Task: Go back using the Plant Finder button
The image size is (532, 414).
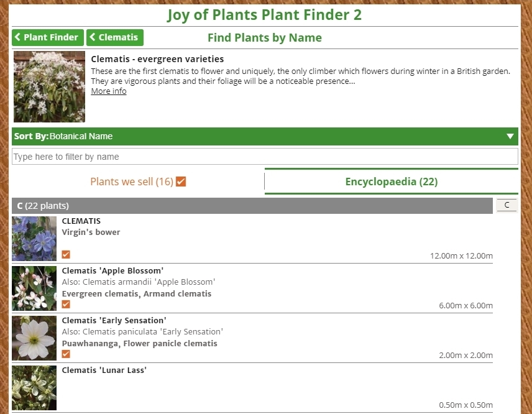Action: [x=47, y=37]
